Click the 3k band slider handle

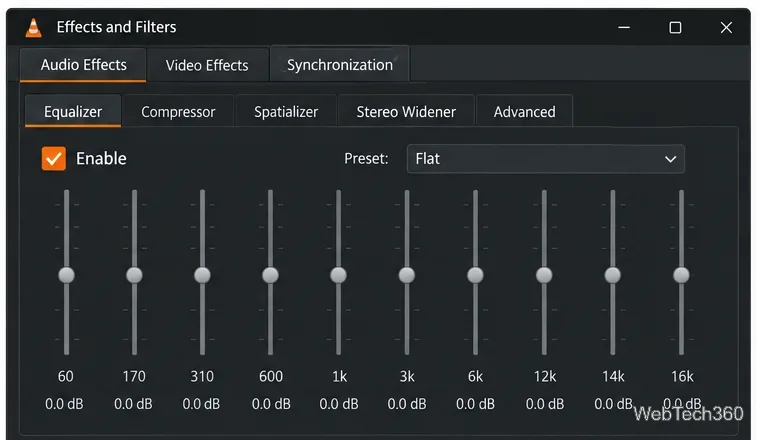407,275
